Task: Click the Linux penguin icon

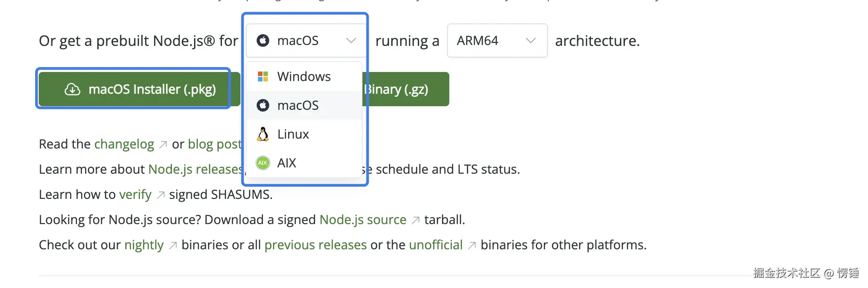Action: [x=263, y=134]
